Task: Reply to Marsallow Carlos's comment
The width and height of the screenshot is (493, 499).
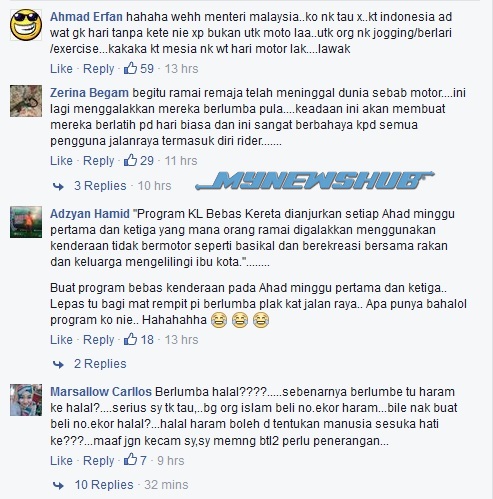Action: (98, 461)
